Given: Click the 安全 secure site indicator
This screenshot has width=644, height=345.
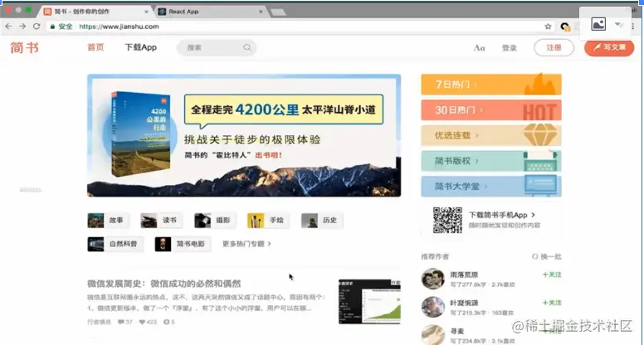Looking at the screenshot, I should (x=61, y=27).
